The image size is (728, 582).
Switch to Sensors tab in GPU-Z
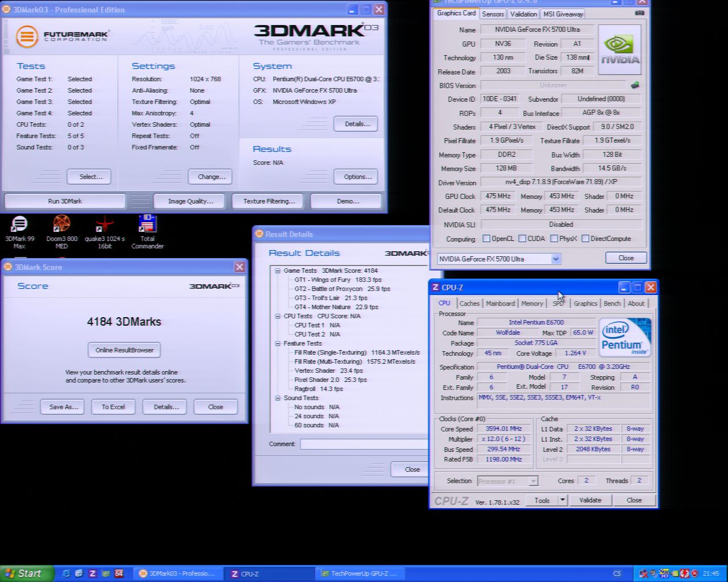[493, 14]
